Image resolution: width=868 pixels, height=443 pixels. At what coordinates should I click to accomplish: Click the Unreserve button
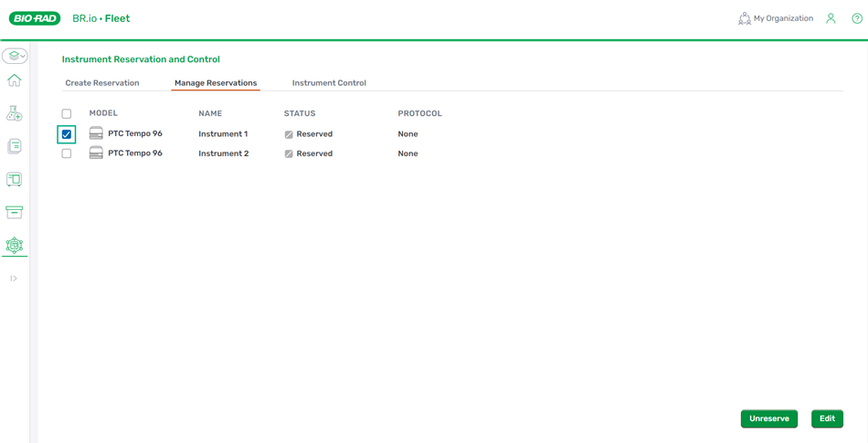tap(768, 418)
